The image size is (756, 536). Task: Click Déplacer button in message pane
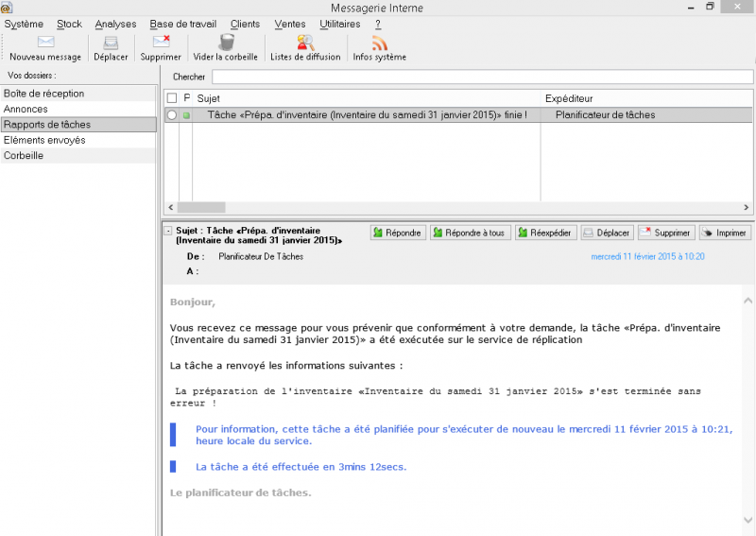coord(607,233)
